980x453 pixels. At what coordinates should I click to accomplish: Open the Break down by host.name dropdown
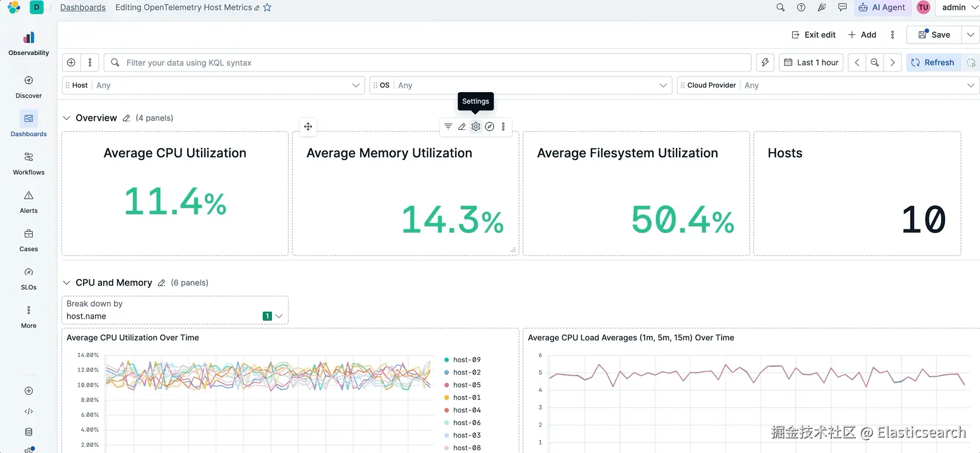175,310
